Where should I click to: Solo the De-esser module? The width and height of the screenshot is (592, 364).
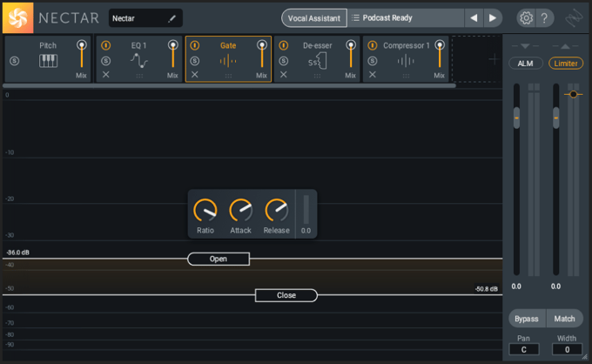pos(284,61)
